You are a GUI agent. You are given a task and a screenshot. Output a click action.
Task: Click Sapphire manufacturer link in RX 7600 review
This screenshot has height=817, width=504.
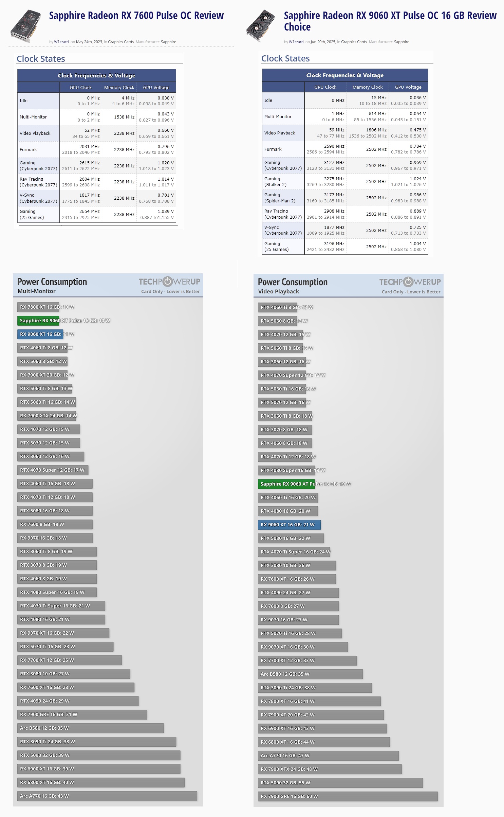(x=168, y=42)
